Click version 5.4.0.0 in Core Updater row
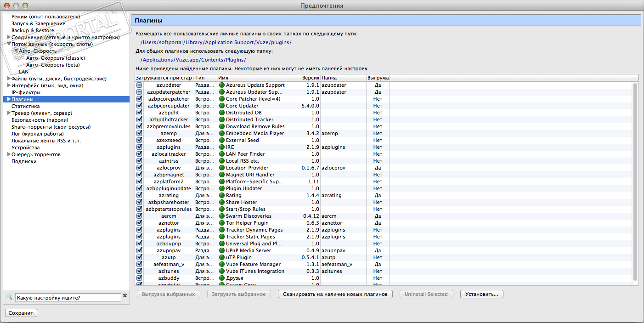644x323 pixels. [310, 106]
